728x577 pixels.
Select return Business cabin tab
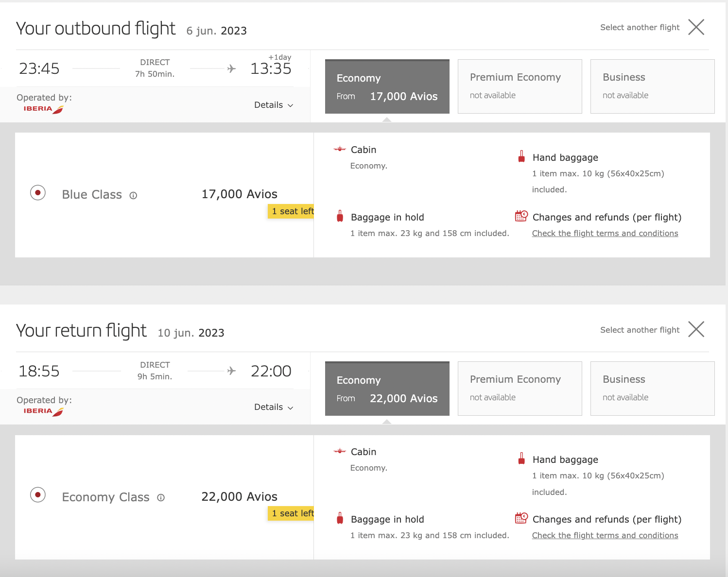[x=652, y=389]
